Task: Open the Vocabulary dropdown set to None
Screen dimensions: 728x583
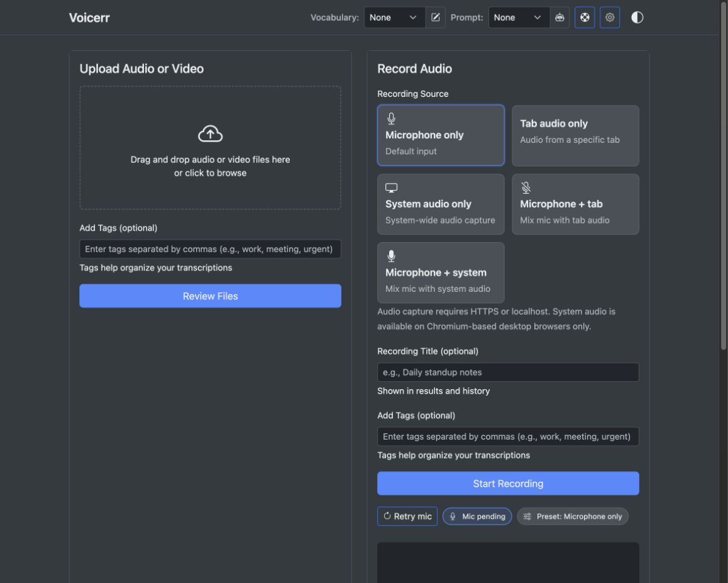Action: pyautogui.click(x=394, y=18)
